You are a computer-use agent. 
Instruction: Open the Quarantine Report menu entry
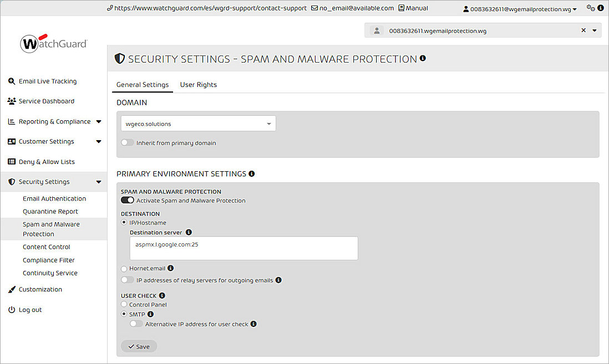50,211
